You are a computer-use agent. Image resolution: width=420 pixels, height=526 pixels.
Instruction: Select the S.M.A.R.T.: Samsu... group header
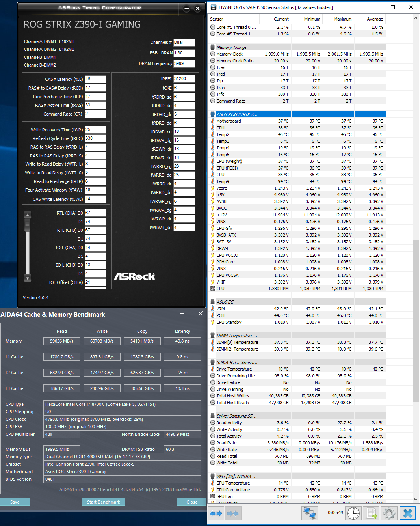pos(297,362)
